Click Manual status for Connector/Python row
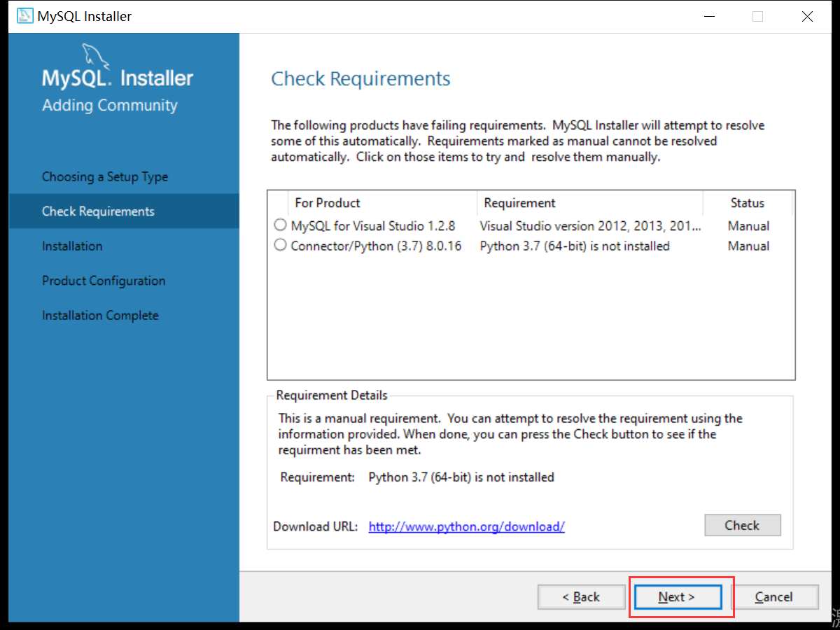This screenshot has width=840, height=630. 748,246
